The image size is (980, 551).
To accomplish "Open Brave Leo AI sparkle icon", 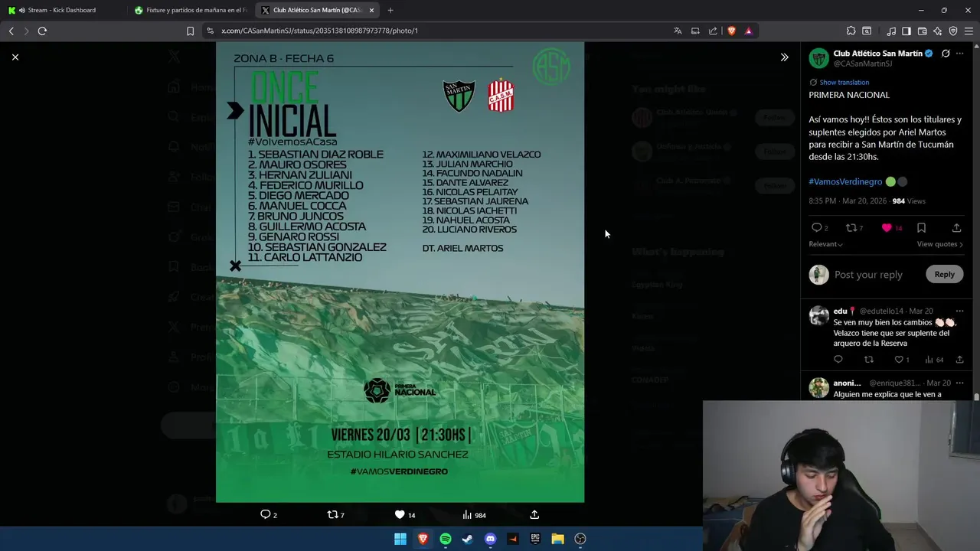I will [x=937, y=31].
